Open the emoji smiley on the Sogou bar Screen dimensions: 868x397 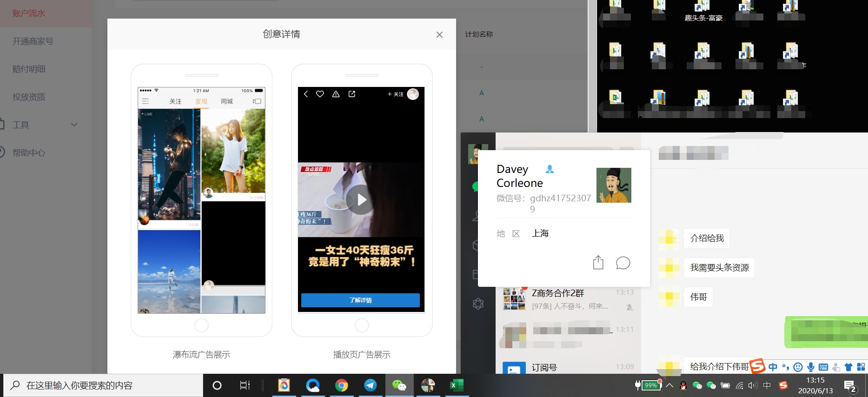coord(798,367)
